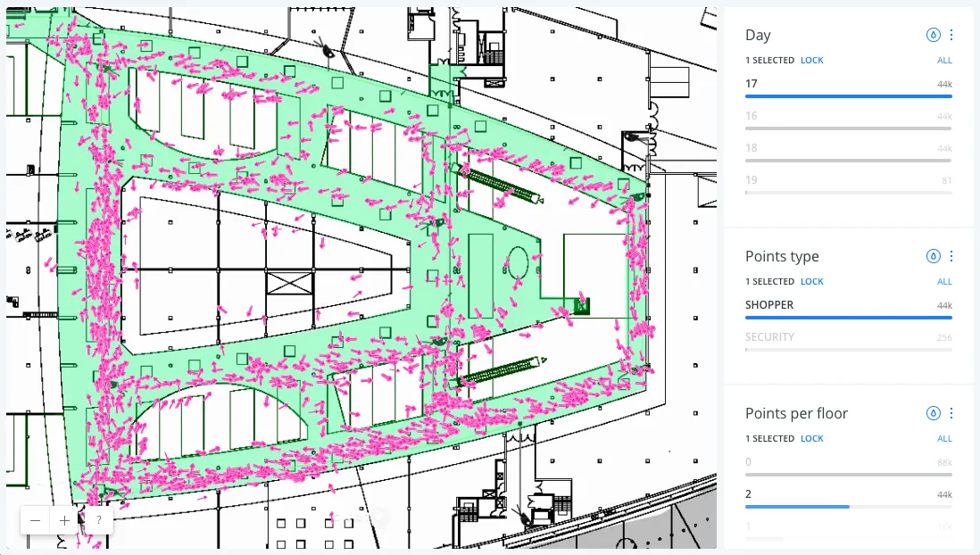Click the blue bar under day 17
Screen dimensions: 980x555
(848, 95)
